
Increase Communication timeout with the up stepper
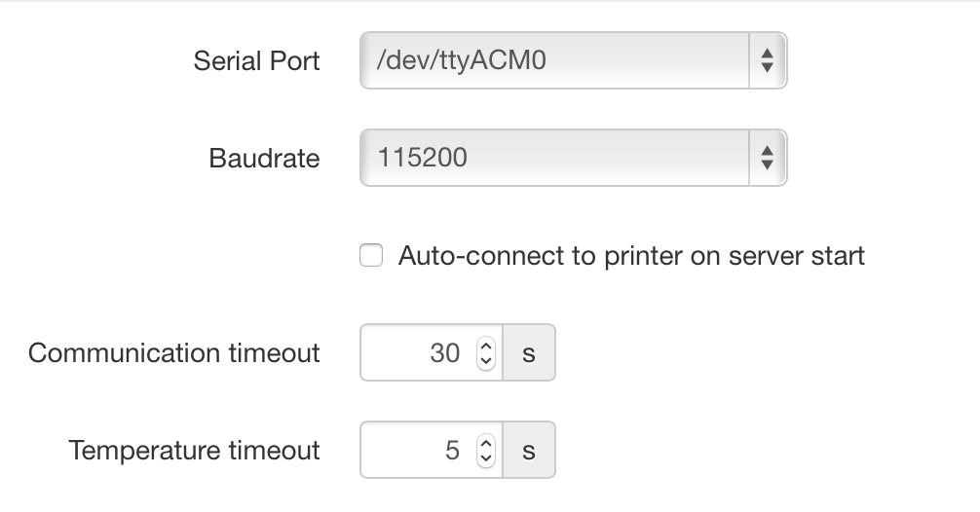tap(486, 346)
